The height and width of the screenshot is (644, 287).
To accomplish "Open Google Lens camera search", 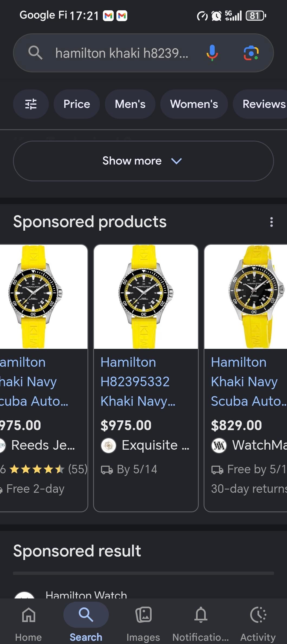I will pos(251,53).
